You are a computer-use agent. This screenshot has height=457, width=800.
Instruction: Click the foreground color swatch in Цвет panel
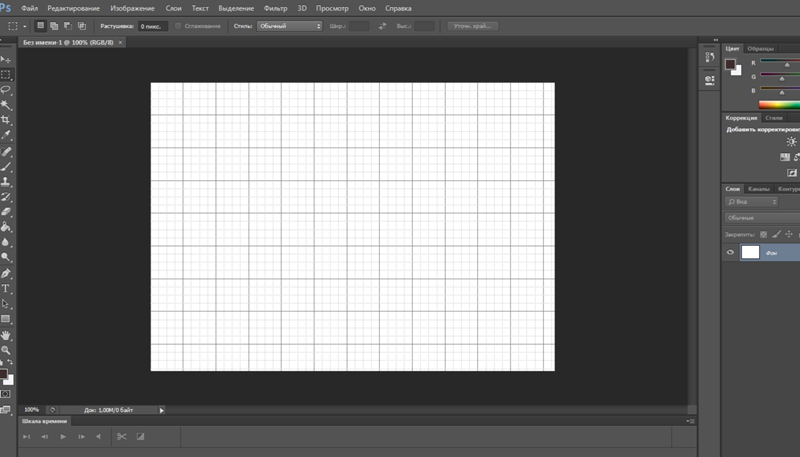point(730,64)
